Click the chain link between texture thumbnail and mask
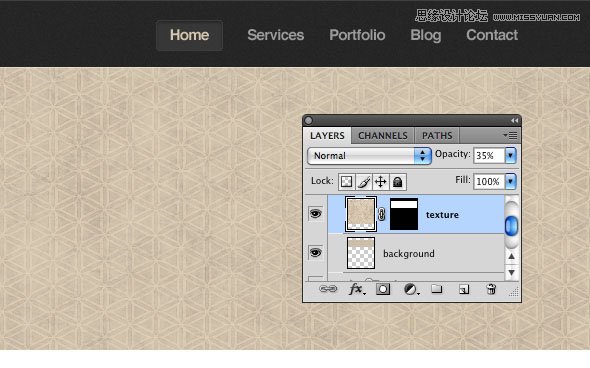590x368 pixels. tap(382, 214)
